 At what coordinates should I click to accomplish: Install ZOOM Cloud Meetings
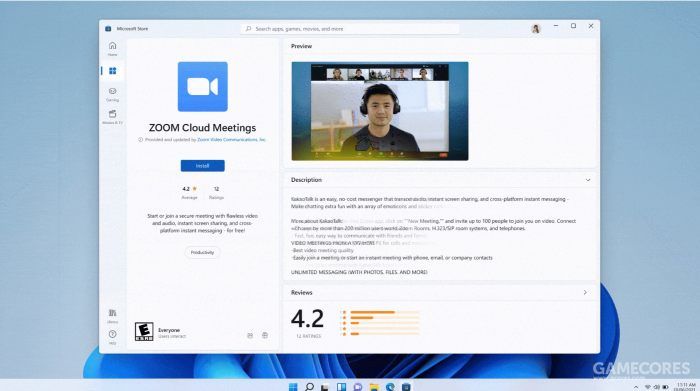coord(203,166)
